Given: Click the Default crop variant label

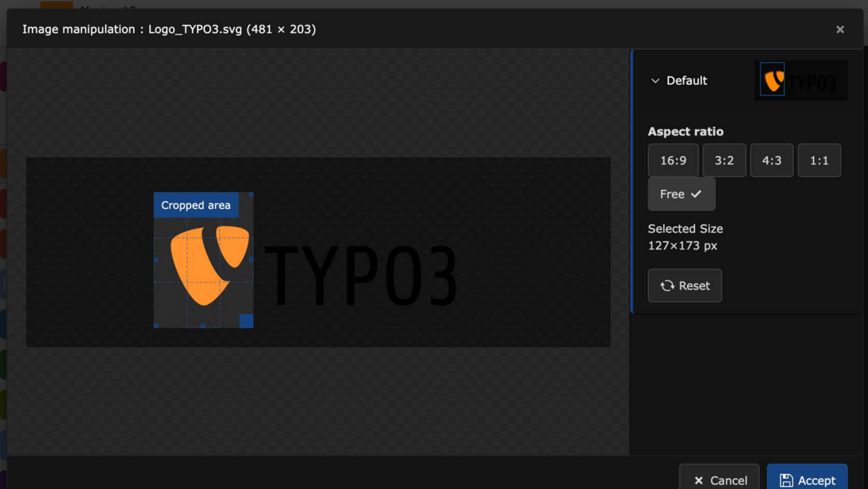Looking at the screenshot, I should point(686,81).
